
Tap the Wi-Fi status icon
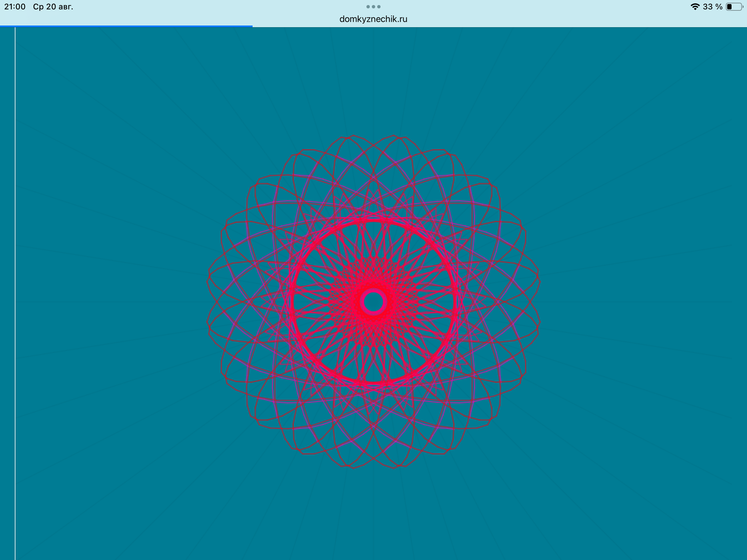point(695,7)
